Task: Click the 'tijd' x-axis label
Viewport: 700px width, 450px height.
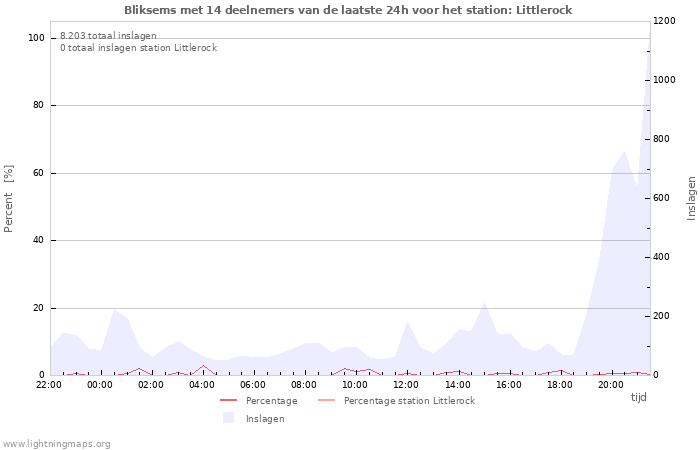Action: point(638,397)
